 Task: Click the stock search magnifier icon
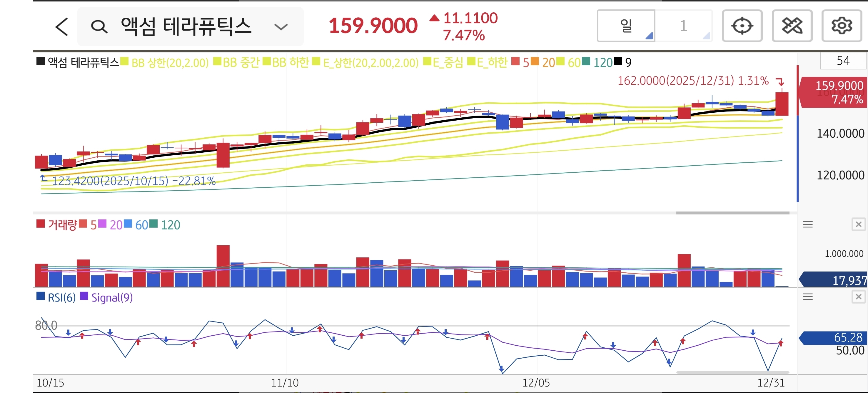(99, 27)
